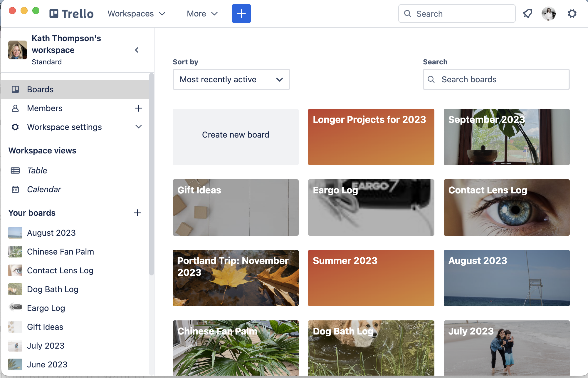Open the More dropdown in the header
Screen dimensions: 588x378
click(x=202, y=14)
